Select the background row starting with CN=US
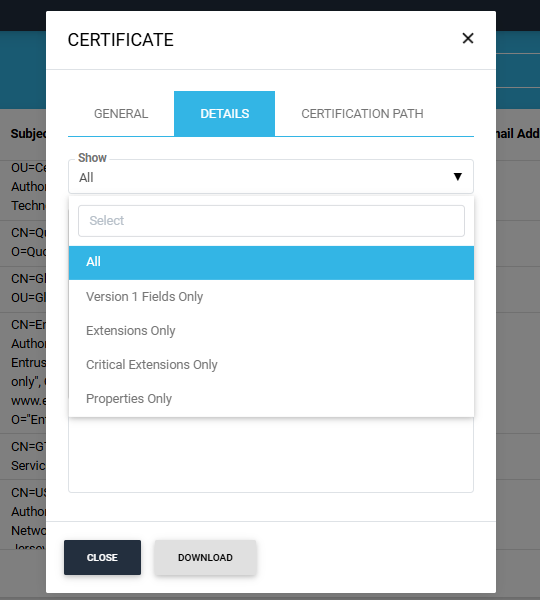 pyautogui.click(x=23, y=515)
